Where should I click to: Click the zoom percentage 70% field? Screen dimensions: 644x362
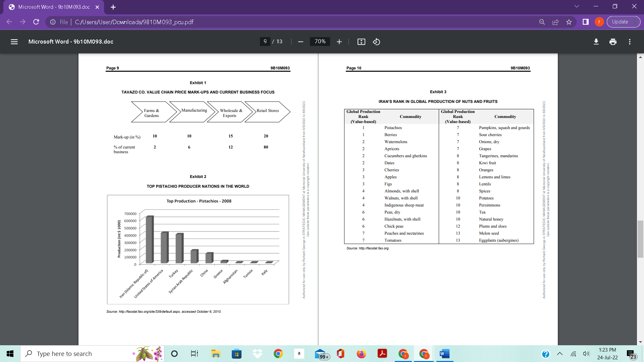(x=320, y=41)
